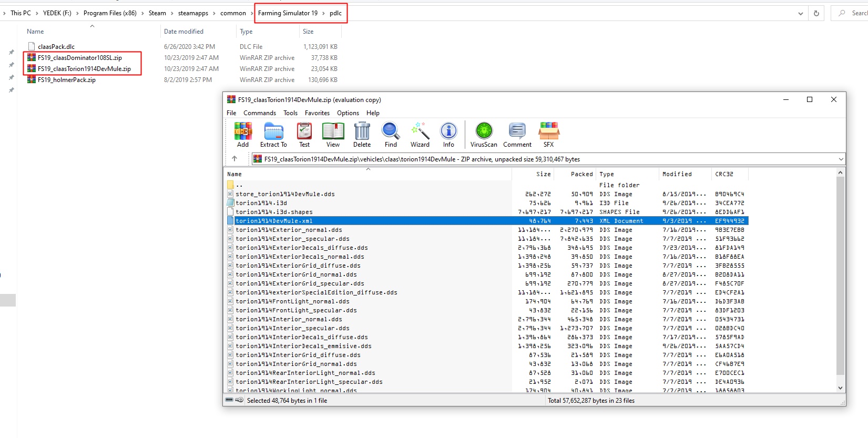
Task: Start VirusScan on the archive
Action: 484,134
